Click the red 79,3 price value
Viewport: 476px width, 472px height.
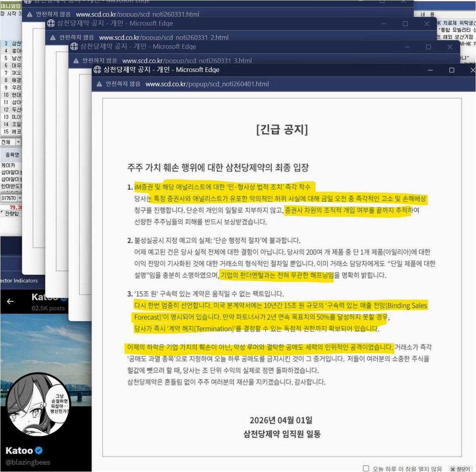(16, 207)
